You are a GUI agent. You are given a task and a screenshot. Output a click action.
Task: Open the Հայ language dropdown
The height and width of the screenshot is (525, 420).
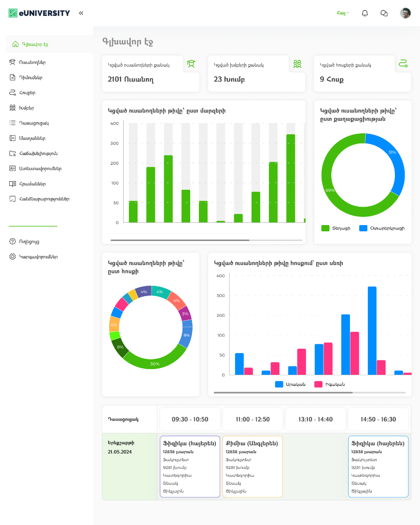(342, 13)
